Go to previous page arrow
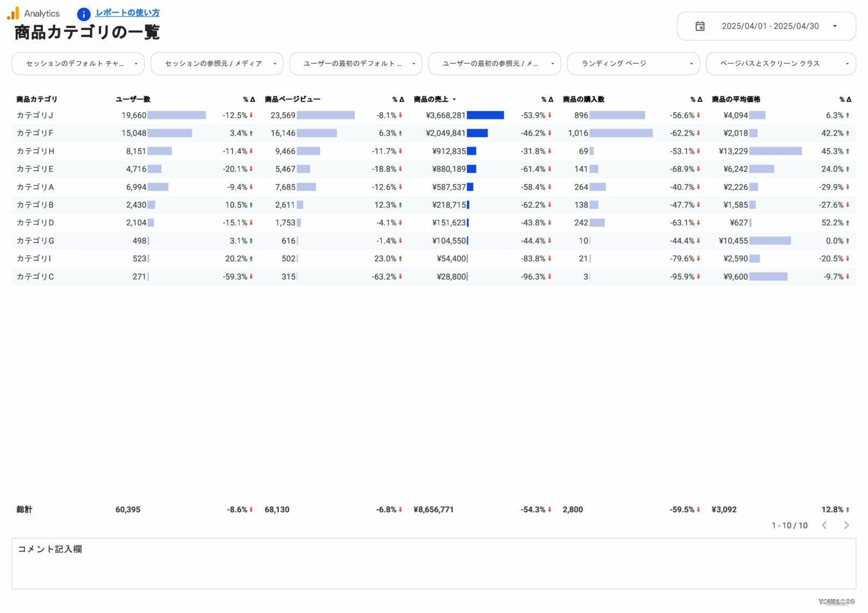This screenshot has height=613, width=868. [824, 525]
